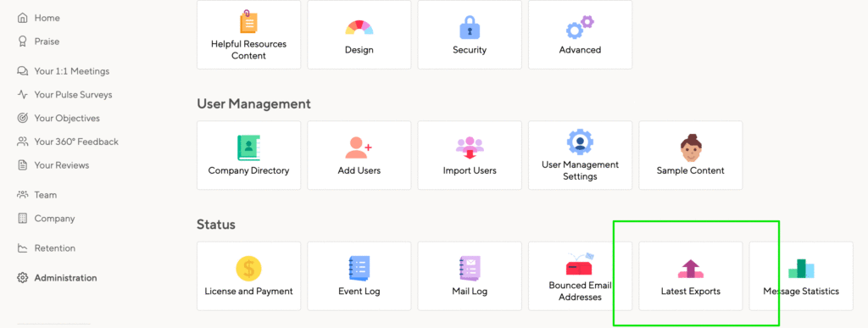The image size is (868, 328).
Task: Open Your Pulse Surveys
Action: tap(64, 95)
